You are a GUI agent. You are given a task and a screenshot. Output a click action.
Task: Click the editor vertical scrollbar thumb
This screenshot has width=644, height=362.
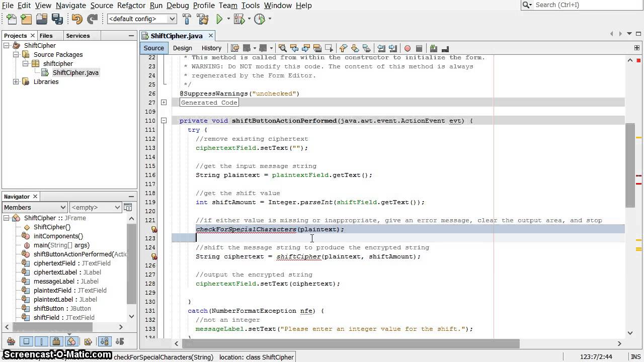630,165
